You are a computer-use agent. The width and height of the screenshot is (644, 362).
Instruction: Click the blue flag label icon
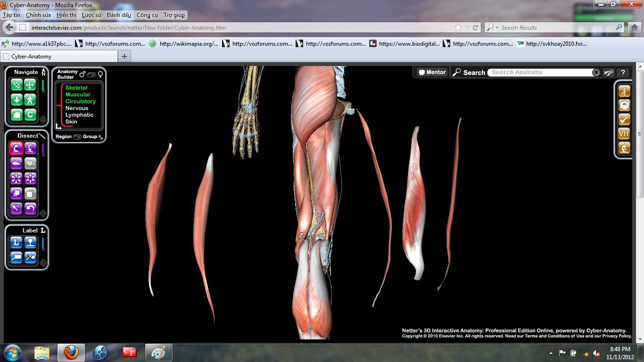click(17, 257)
